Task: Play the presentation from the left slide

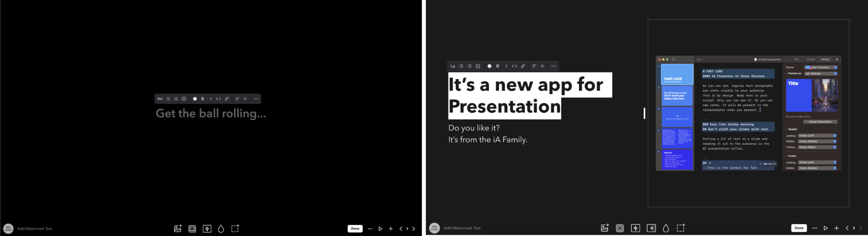Action: coord(381,228)
